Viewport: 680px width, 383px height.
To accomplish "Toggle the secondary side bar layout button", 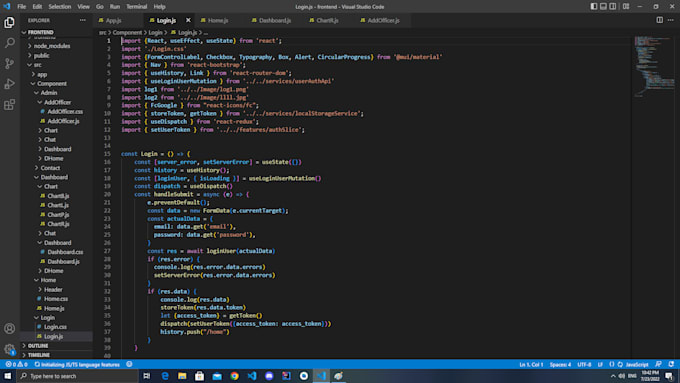I will pos(613,7).
